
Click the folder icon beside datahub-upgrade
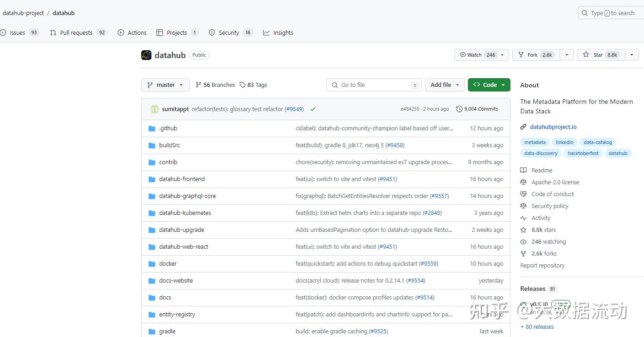click(152, 230)
